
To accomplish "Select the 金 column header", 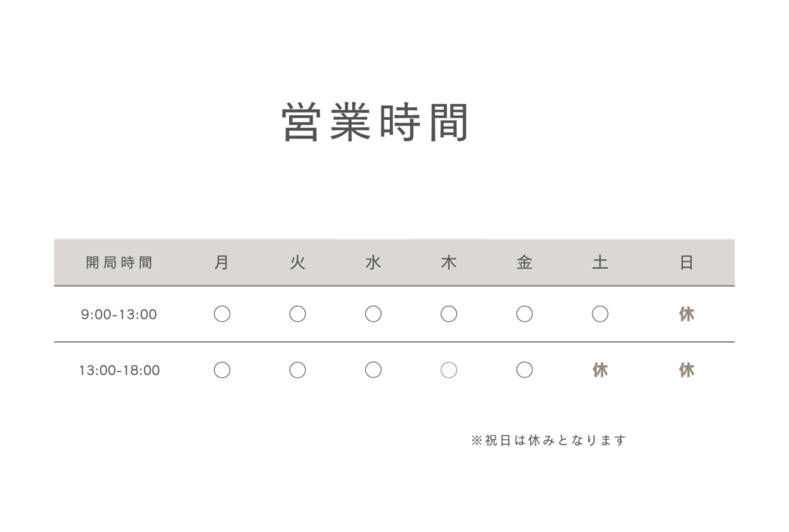I will 525,263.
